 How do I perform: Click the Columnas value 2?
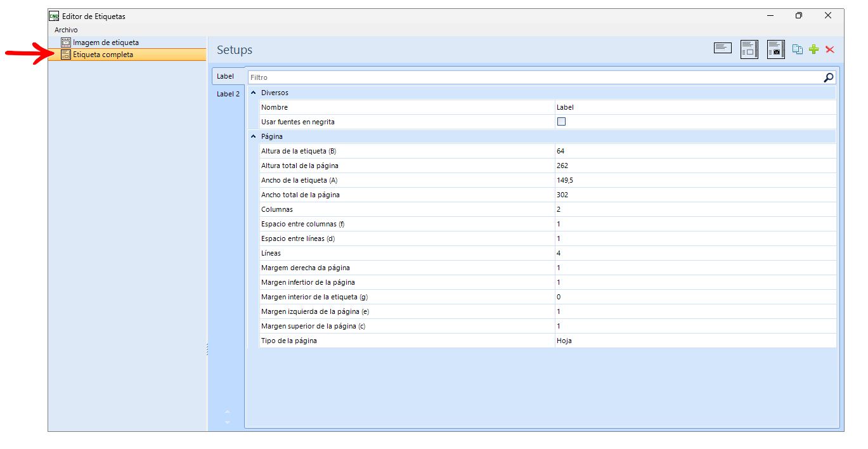point(559,209)
